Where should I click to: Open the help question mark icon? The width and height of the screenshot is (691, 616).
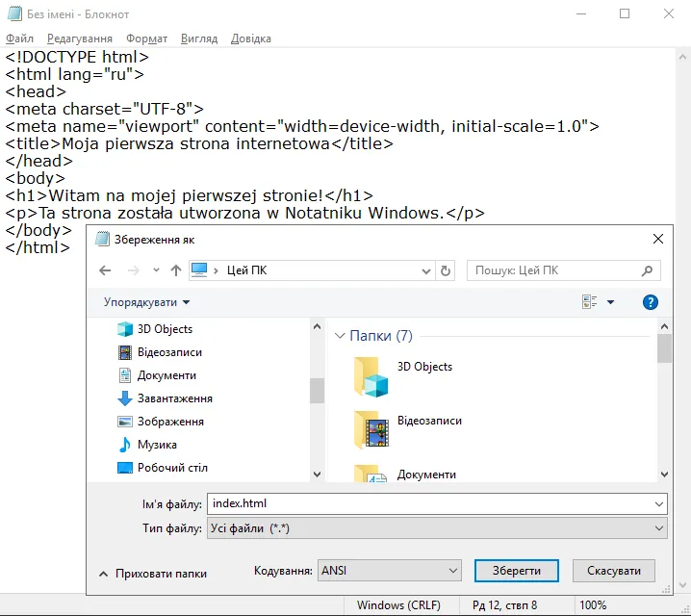[650, 302]
